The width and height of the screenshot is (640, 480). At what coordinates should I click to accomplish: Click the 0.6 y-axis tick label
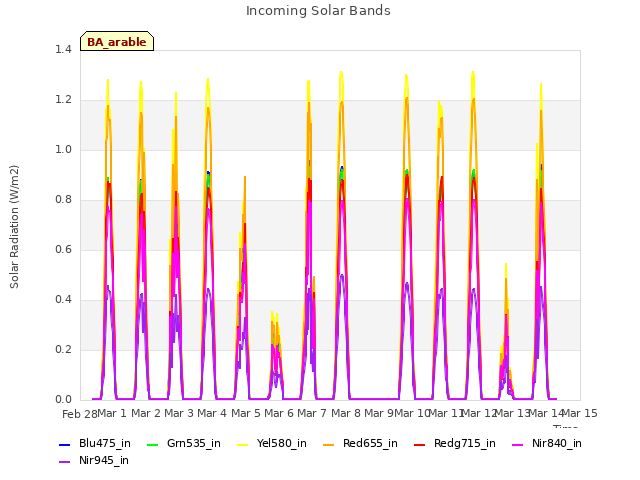pos(63,249)
